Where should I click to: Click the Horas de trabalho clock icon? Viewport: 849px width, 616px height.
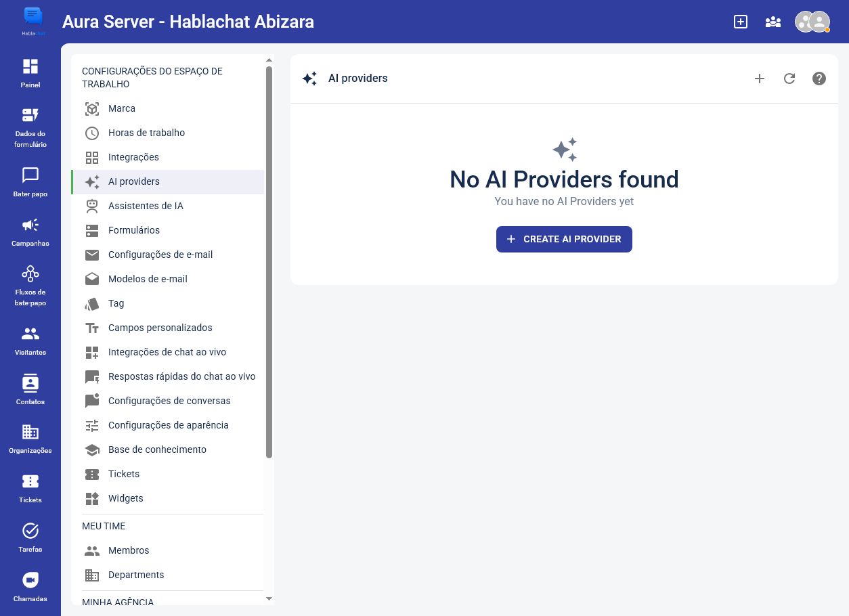tap(92, 133)
